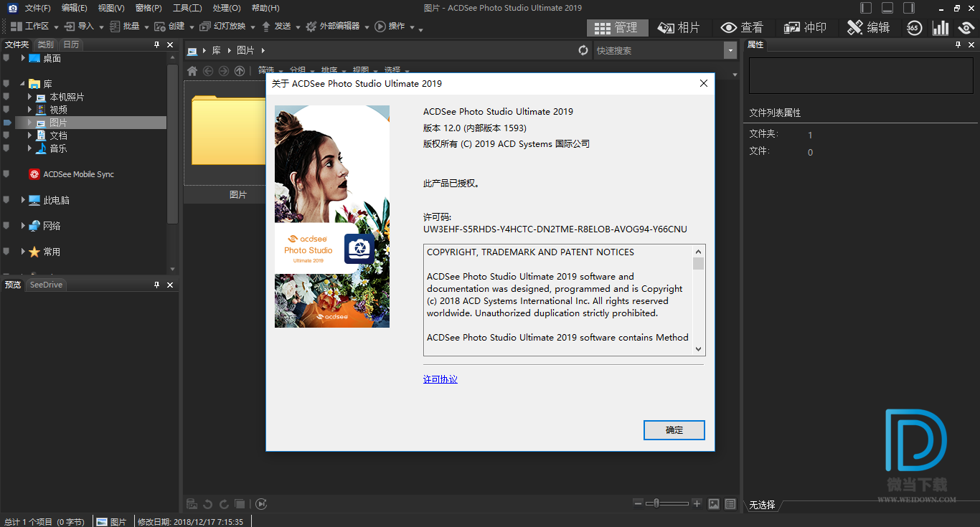This screenshot has height=527, width=980.
Task: Click the thumbnail zoom slider handle
Action: (x=655, y=504)
